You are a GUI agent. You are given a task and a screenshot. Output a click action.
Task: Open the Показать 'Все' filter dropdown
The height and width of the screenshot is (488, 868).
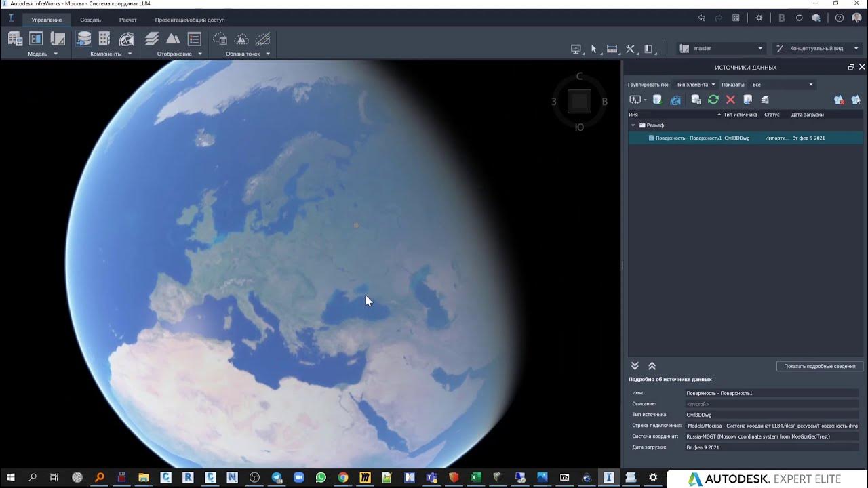pos(782,85)
